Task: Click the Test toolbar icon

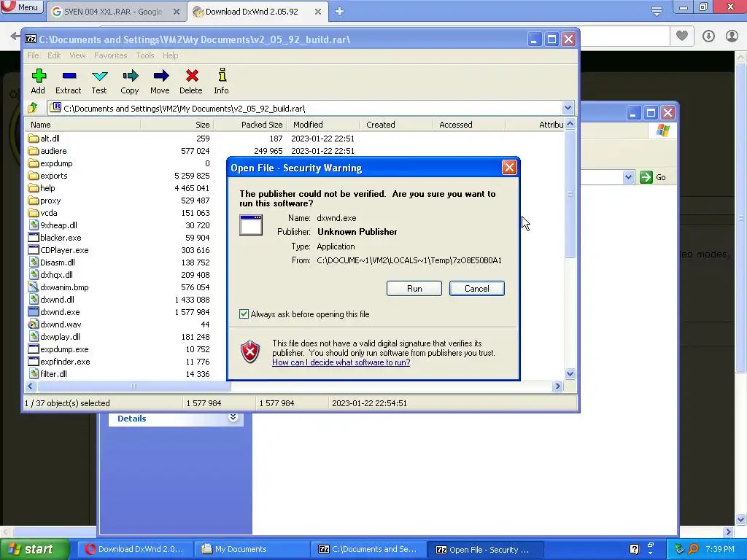Action: 99,76
